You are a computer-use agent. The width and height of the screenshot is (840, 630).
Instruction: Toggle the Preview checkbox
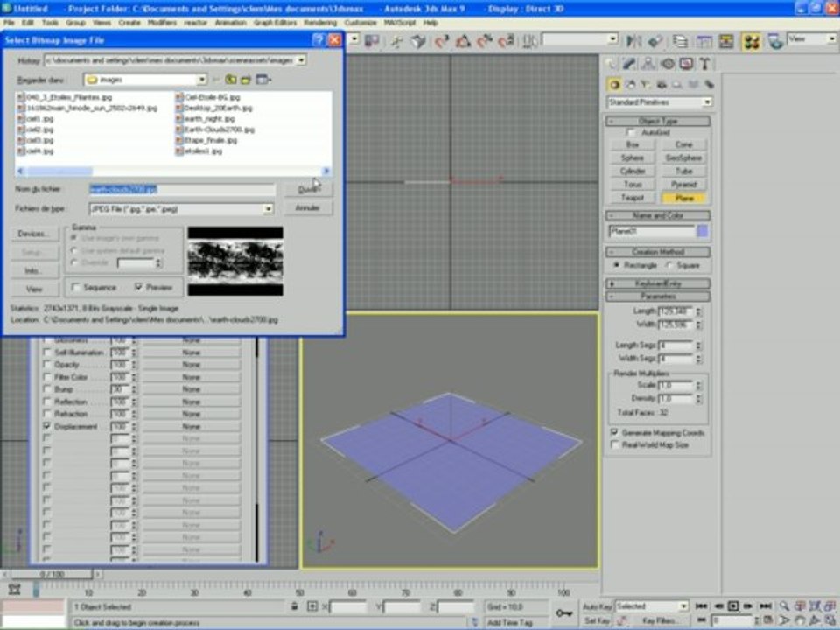pyautogui.click(x=139, y=287)
